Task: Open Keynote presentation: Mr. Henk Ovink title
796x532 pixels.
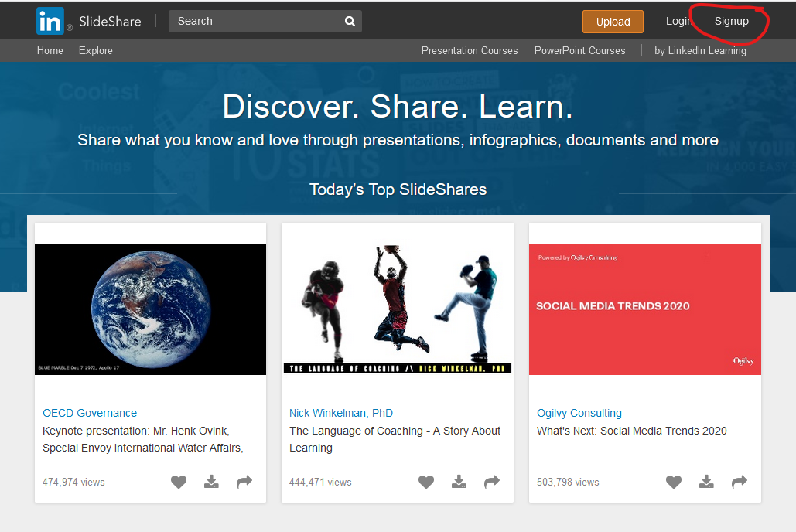Action: tap(143, 440)
